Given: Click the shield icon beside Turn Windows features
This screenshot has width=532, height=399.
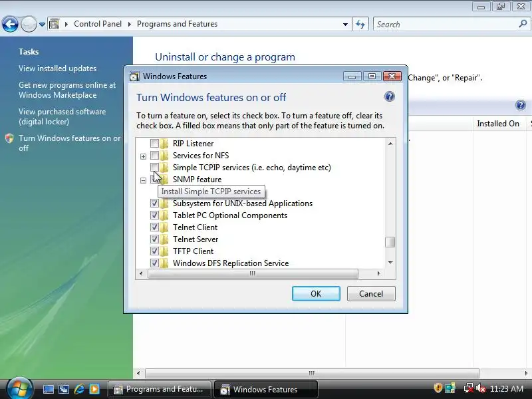Looking at the screenshot, I should [x=9, y=138].
